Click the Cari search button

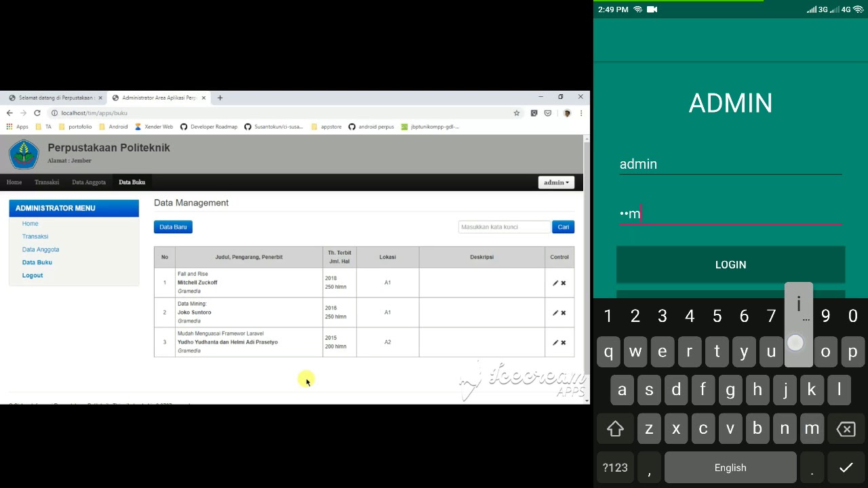click(564, 227)
